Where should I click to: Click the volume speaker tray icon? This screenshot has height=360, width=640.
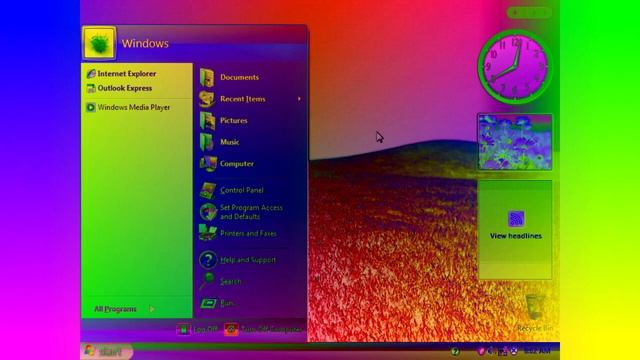491,351
